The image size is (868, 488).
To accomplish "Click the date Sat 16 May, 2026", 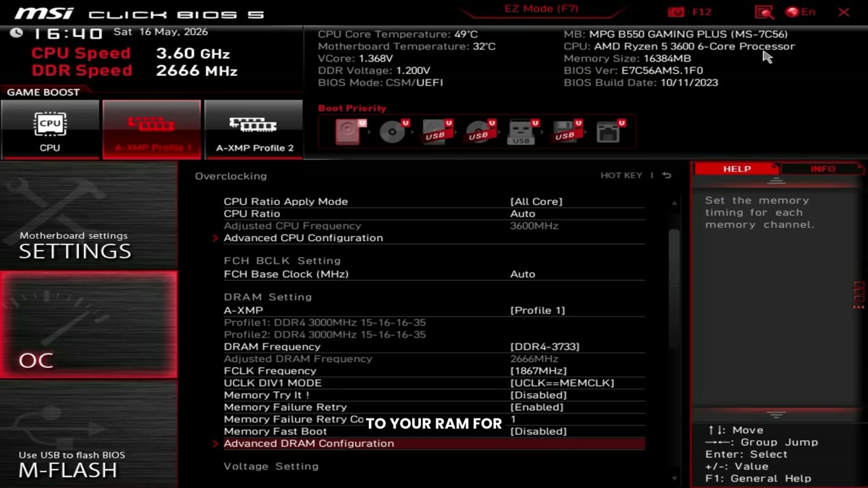I will [x=161, y=32].
